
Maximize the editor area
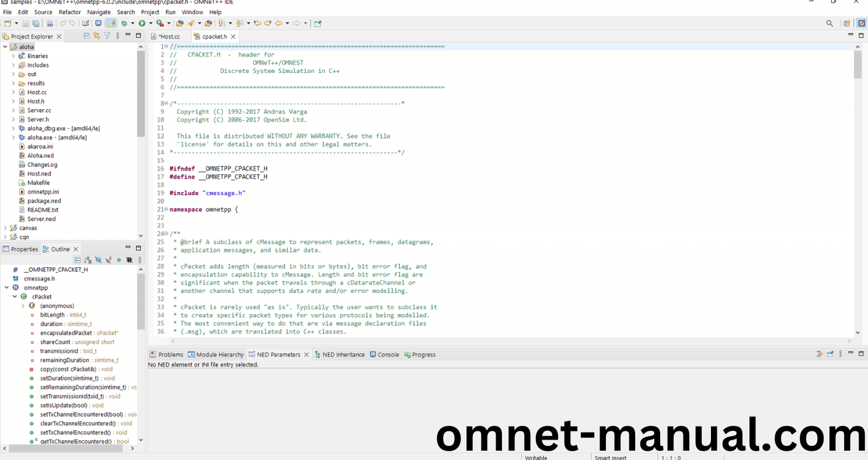[860, 35]
